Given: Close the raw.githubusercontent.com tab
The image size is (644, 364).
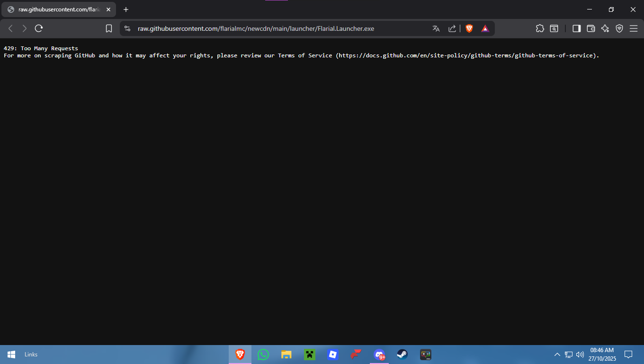Looking at the screenshot, I should tap(108, 9).
